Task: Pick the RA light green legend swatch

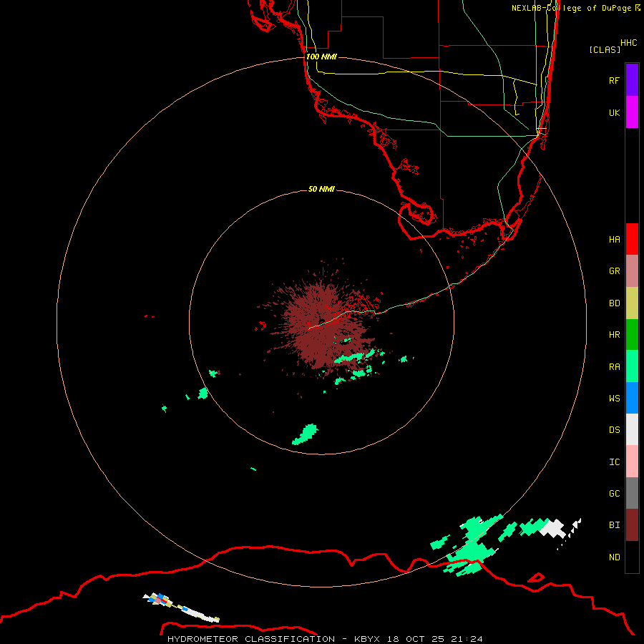Action: point(632,366)
